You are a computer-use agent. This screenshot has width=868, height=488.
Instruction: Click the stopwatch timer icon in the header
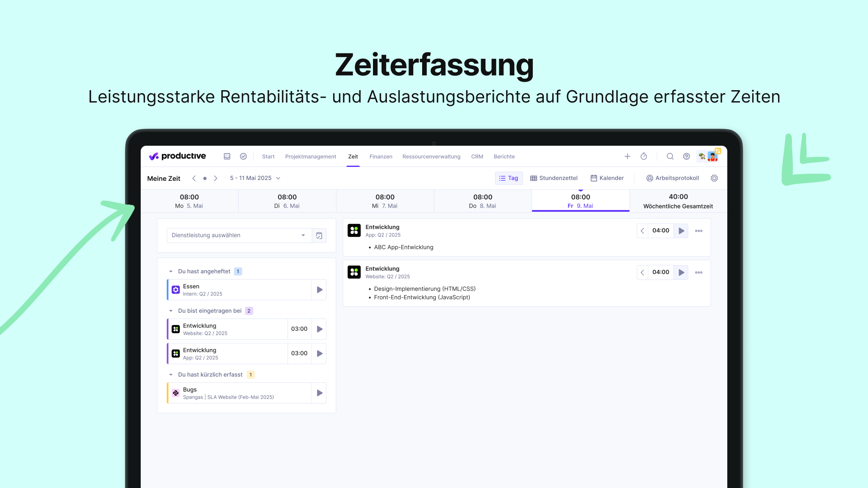(644, 156)
